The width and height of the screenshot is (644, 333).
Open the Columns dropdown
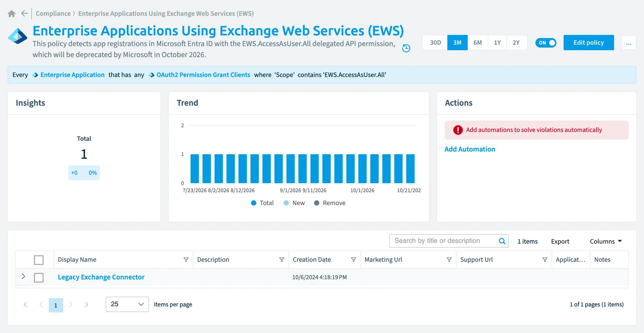pos(606,241)
